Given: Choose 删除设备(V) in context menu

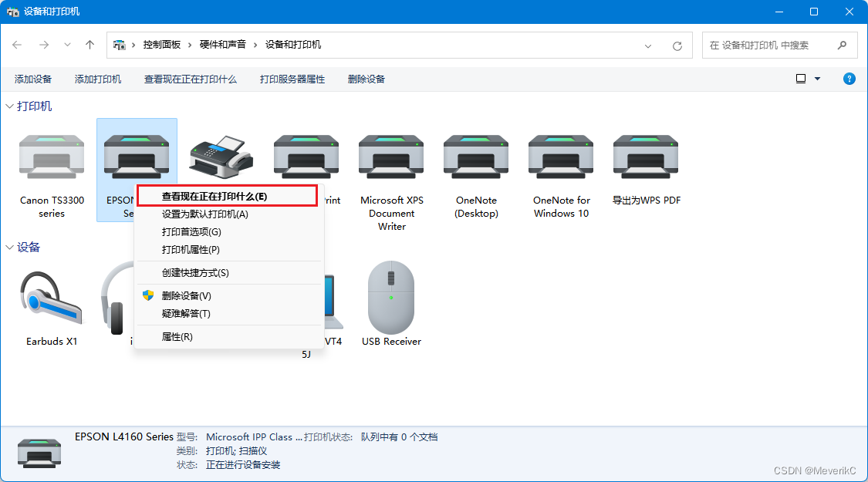Looking at the screenshot, I should (x=228, y=296).
